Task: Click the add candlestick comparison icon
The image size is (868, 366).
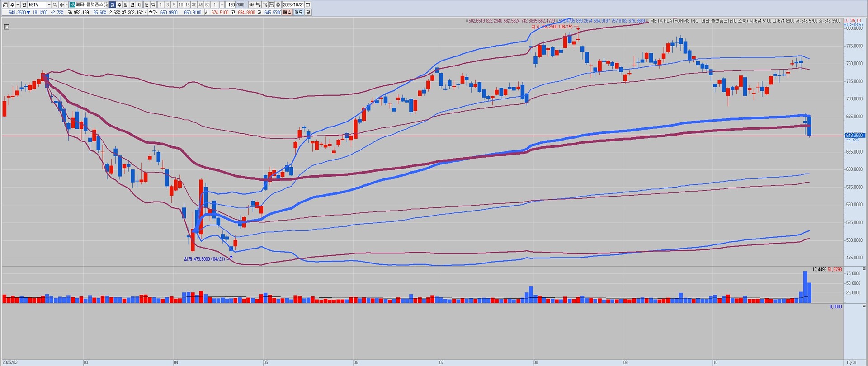Action: (x=258, y=5)
